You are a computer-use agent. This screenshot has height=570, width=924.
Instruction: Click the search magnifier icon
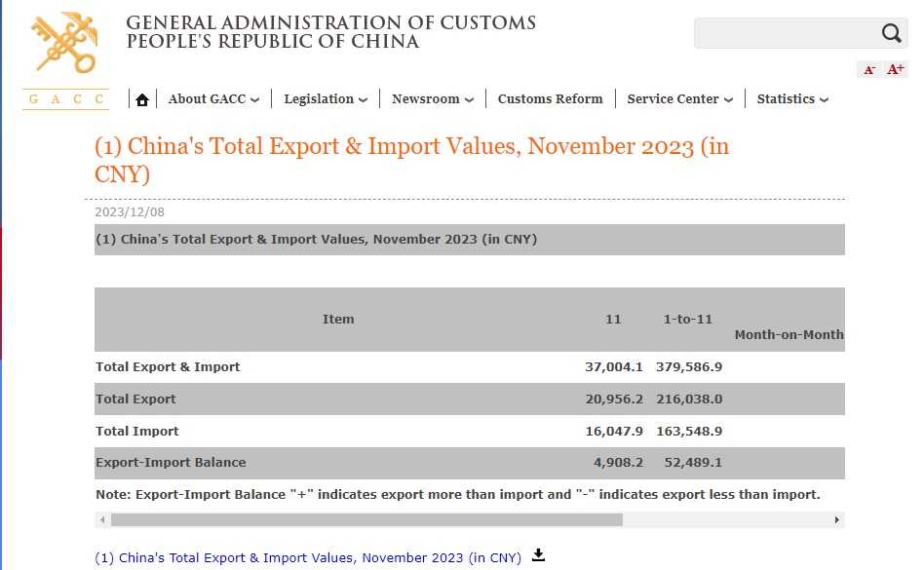tap(891, 34)
